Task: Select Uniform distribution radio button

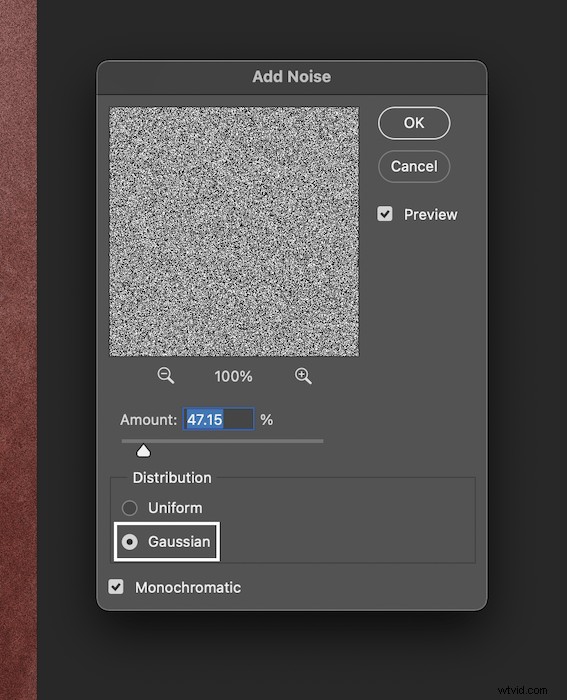Action: click(129, 508)
